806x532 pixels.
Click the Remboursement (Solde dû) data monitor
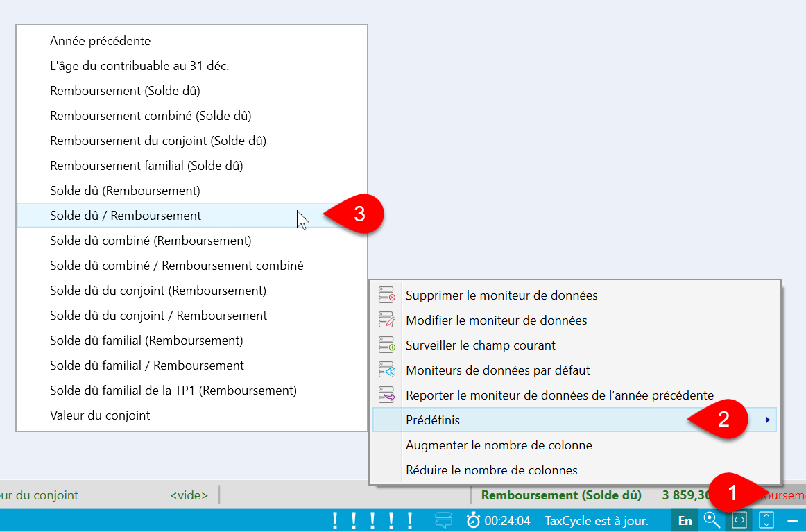coord(561,495)
